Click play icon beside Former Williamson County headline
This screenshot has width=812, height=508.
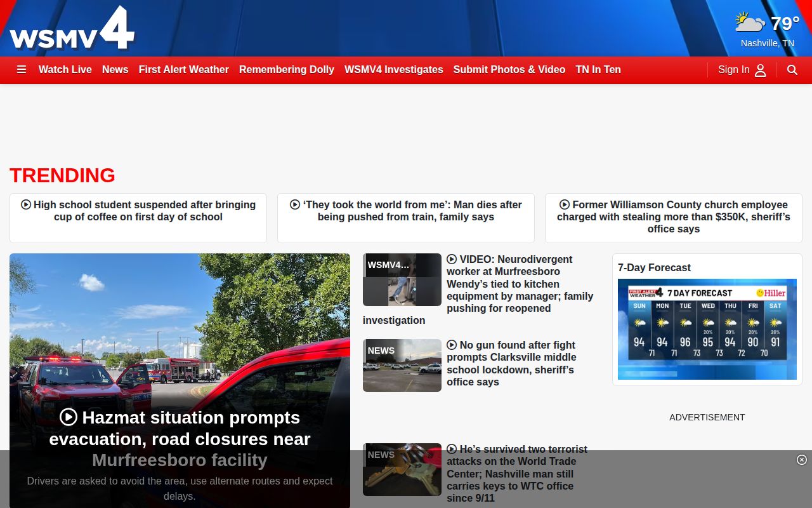(x=565, y=204)
